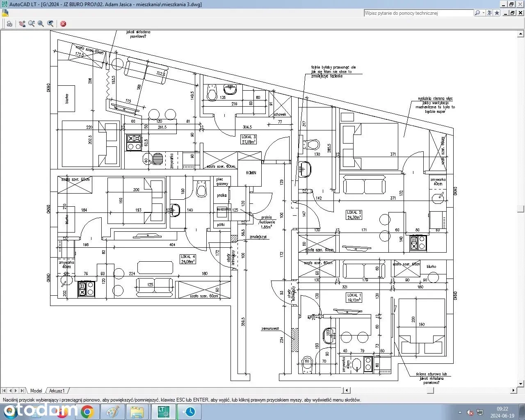Click the AutoCAD LT application icon in the title bar
525x420 pixels.
pyautogui.click(x=5, y=4)
